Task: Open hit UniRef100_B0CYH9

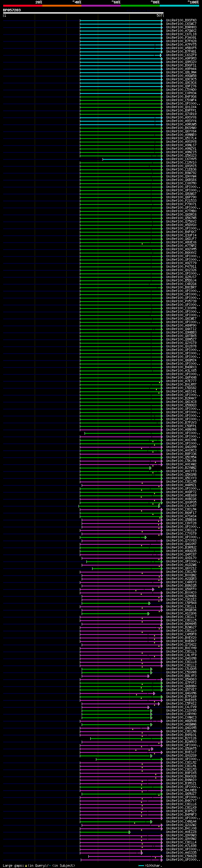Action: [x=181, y=648]
